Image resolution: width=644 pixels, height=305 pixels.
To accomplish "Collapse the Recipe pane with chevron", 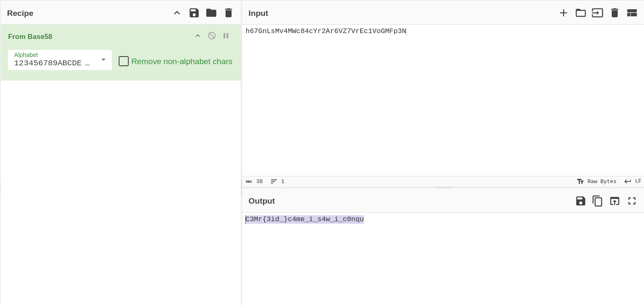I will [177, 13].
